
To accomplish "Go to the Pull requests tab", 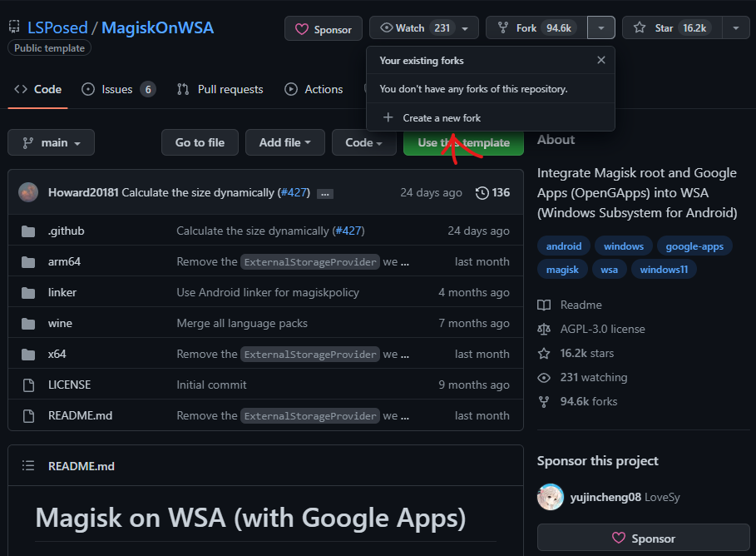I will [220, 89].
